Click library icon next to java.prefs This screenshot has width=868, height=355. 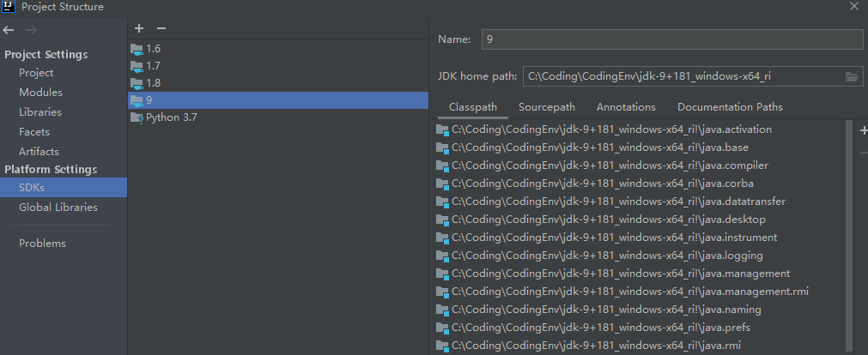(442, 328)
